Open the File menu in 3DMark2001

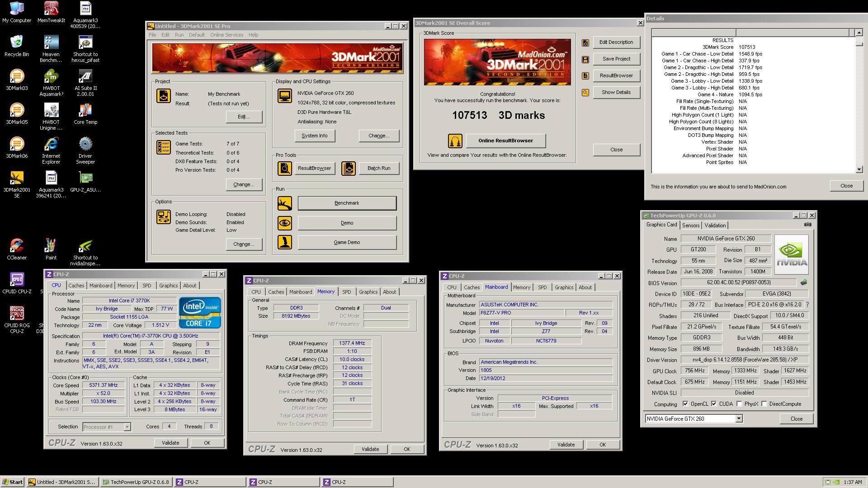pyautogui.click(x=152, y=35)
